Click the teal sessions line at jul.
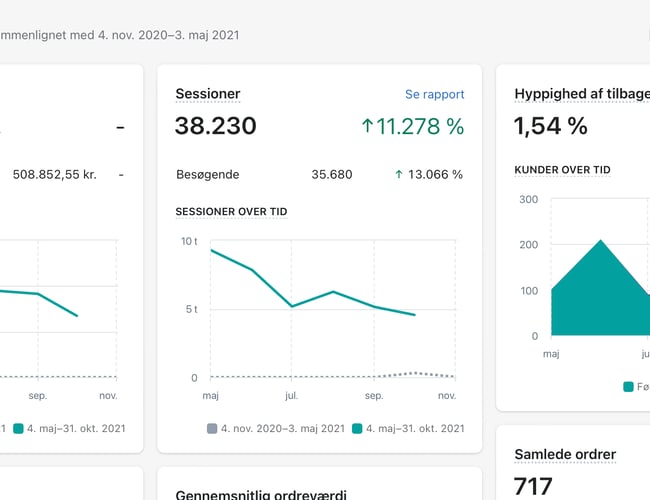 tap(292, 305)
